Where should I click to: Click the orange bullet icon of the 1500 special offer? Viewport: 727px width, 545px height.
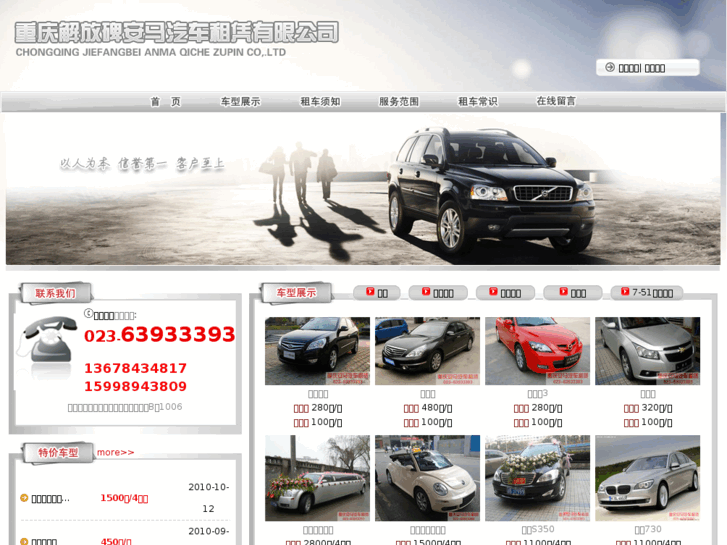(24, 498)
